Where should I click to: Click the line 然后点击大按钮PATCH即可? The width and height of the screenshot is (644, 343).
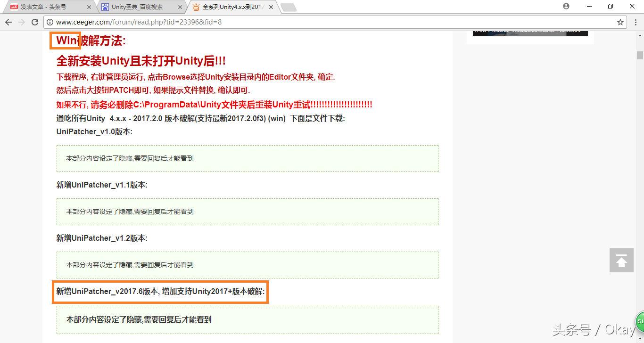(x=153, y=90)
